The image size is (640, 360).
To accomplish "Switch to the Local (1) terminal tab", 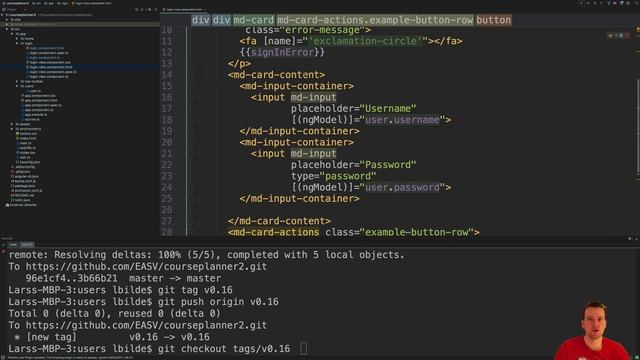I will (27, 245).
